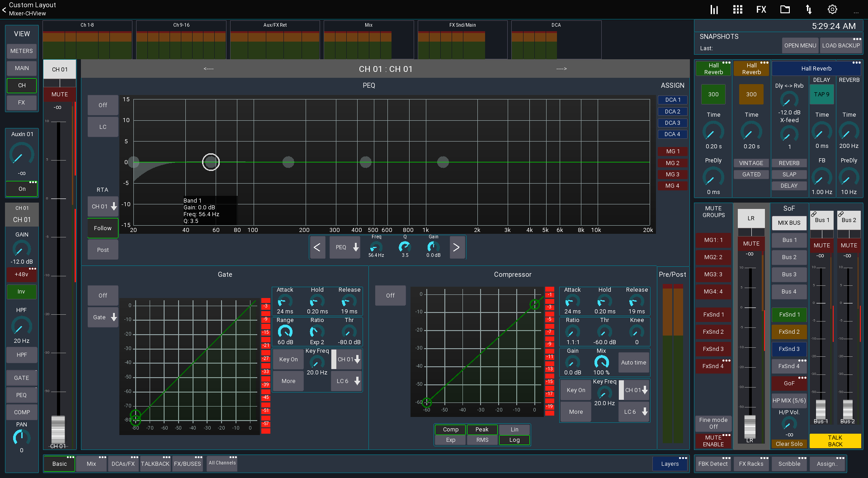Open the apps grid icon at top
The height and width of the screenshot is (478, 868).
coord(737,9)
